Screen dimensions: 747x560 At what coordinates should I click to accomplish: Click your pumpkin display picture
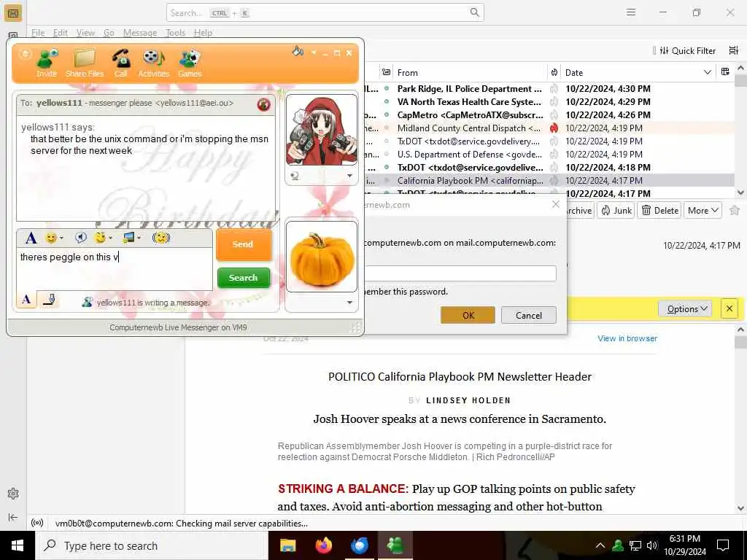coord(322,256)
